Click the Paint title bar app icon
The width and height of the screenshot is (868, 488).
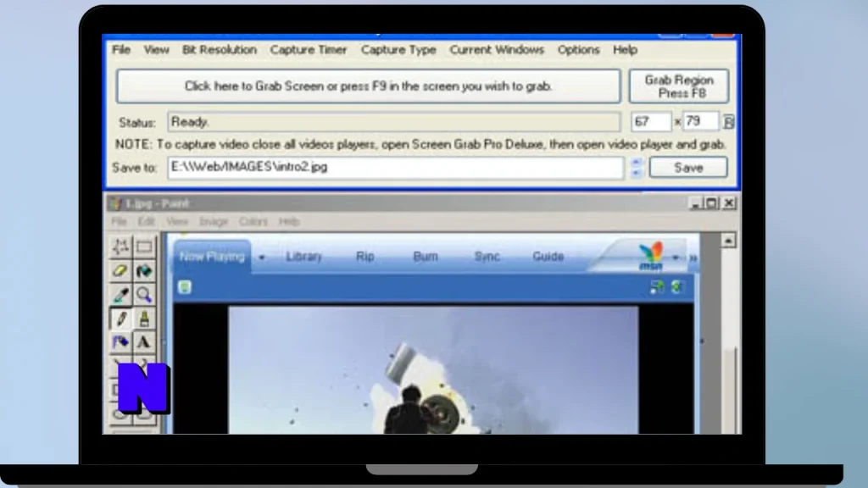[114, 203]
